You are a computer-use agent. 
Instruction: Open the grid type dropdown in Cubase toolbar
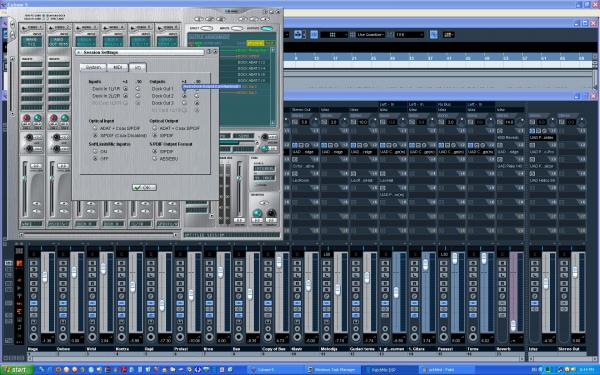tap(334, 34)
